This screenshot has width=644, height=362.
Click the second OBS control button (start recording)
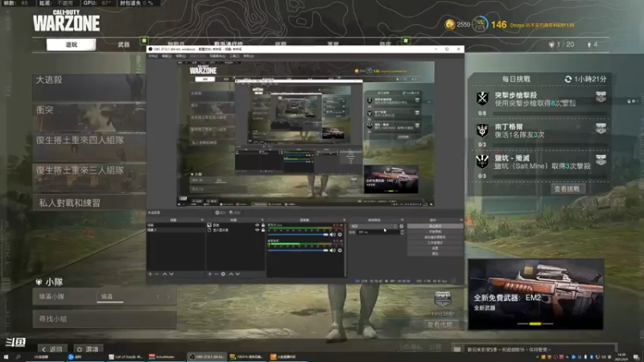coord(435,232)
